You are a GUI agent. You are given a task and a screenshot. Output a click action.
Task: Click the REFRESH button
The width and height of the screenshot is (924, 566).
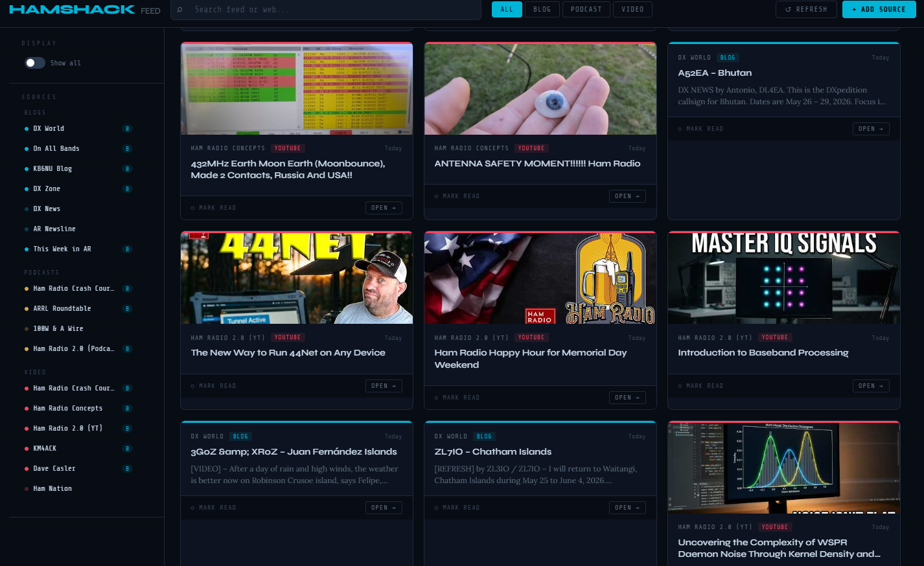806,10
